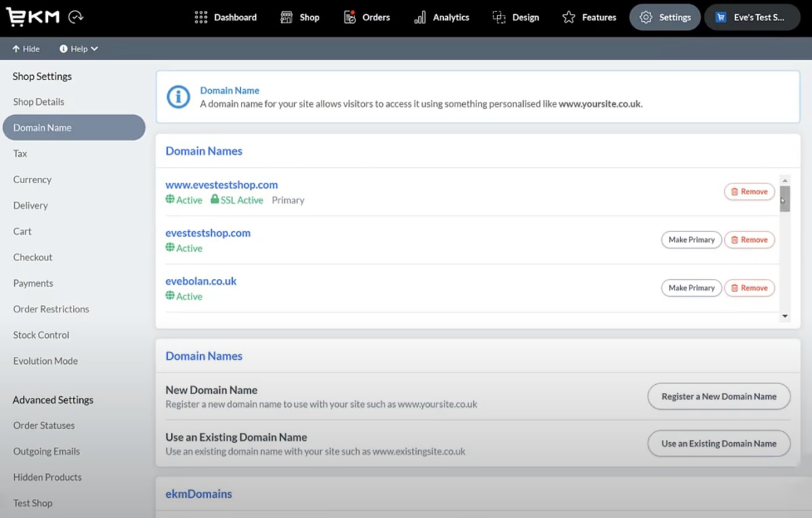Click Hide to collapse the toolbar
Image resolution: width=812 pixels, height=518 pixels.
pos(26,49)
